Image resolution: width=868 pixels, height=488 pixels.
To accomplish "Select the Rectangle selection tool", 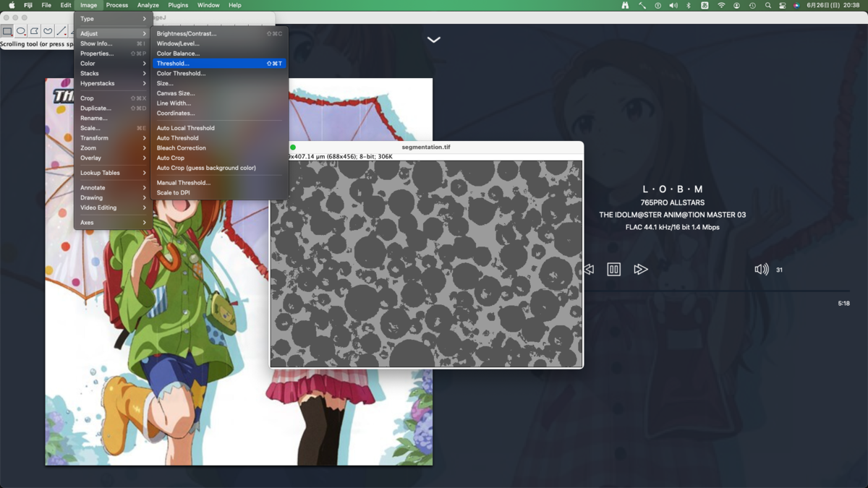I will point(7,31).
